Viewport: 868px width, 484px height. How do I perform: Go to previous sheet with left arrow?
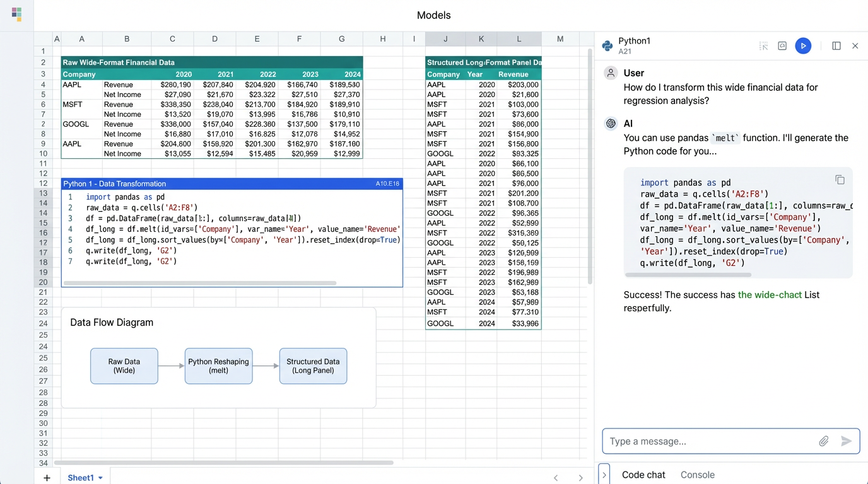click(556, 478)
